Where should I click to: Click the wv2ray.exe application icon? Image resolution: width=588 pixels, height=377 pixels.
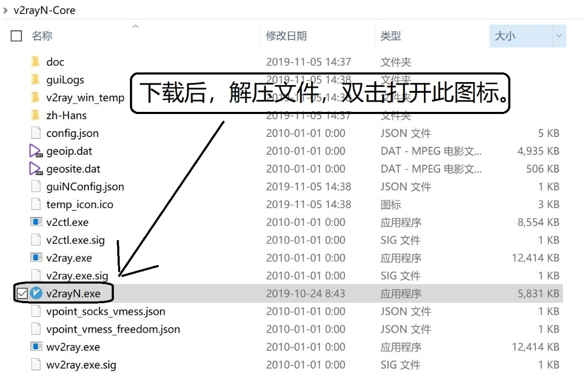[x=36, y=346]
